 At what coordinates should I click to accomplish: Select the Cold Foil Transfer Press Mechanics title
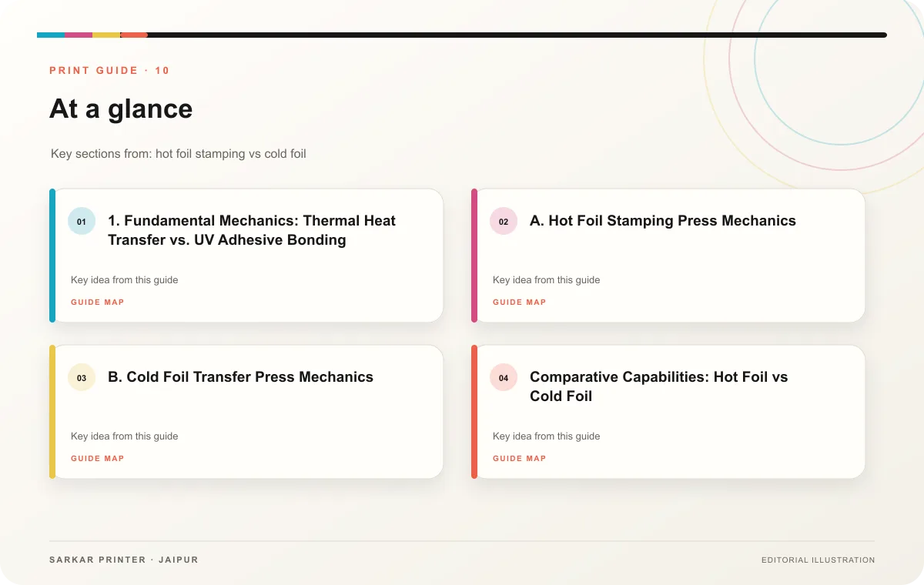[x=240, y=377]
